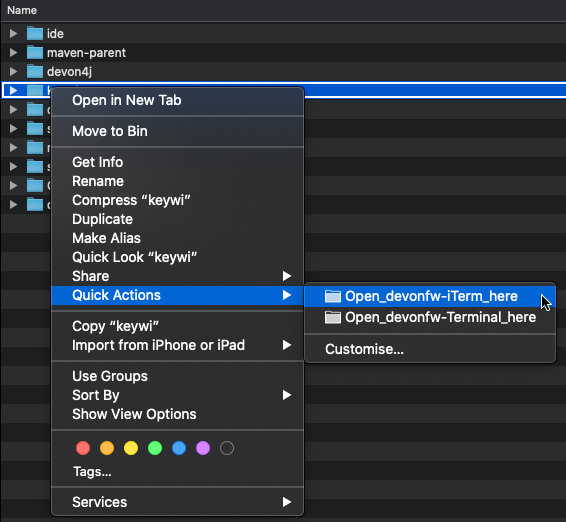566x522 pixels.
Task: Open the Tags... dialog
Action: point(92,471)
